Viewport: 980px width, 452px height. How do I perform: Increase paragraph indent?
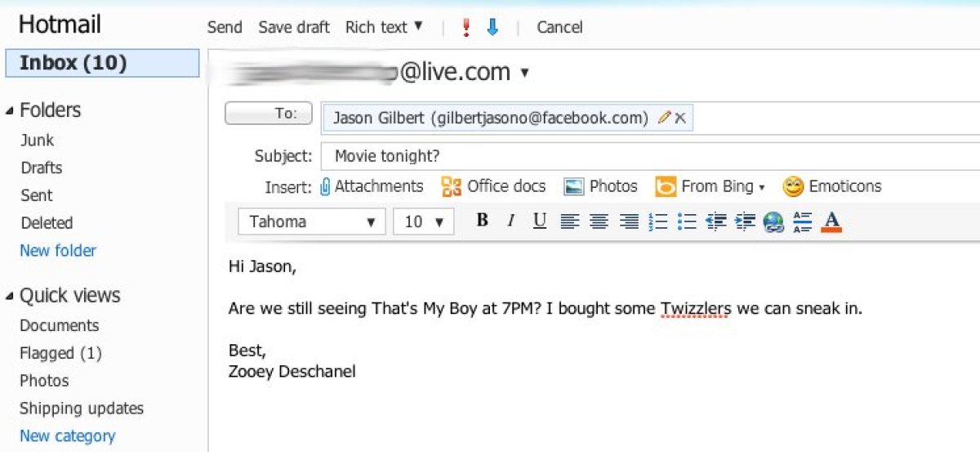coord(745,222)
